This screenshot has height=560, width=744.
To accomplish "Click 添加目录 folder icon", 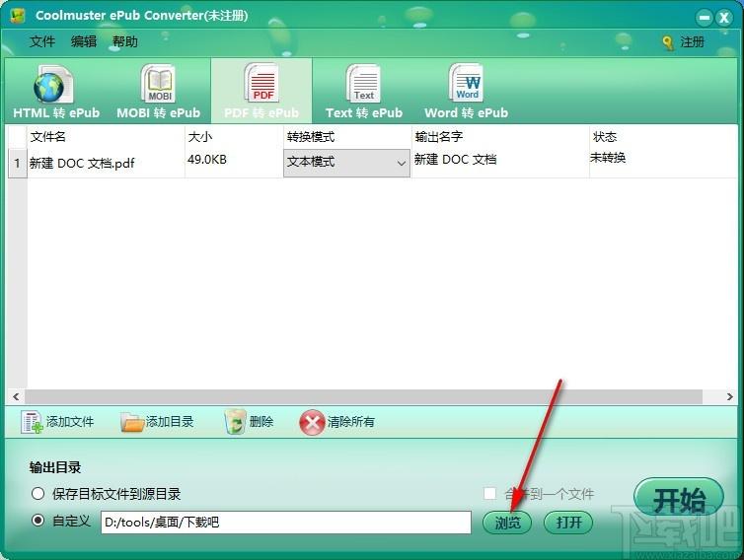I will [x=132, y=422].
